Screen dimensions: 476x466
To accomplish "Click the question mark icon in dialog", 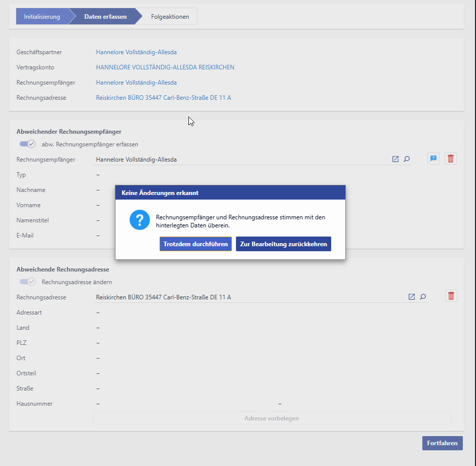I will coord(139,220).
